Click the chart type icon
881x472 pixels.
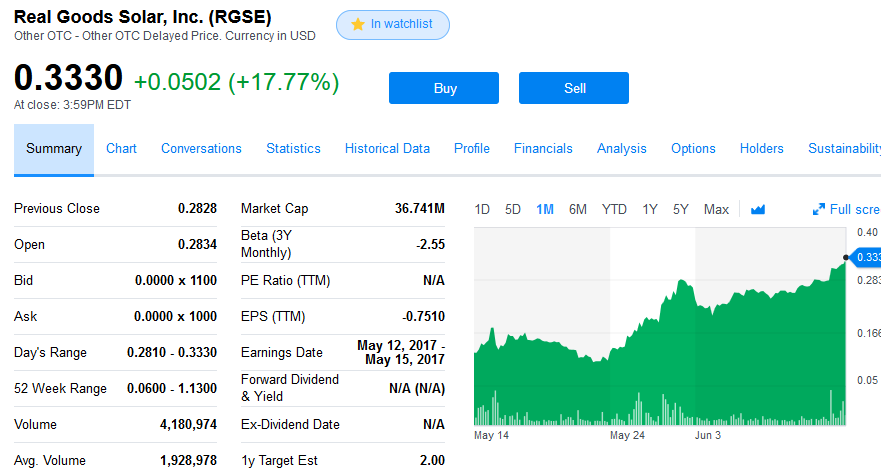(757, 209)
